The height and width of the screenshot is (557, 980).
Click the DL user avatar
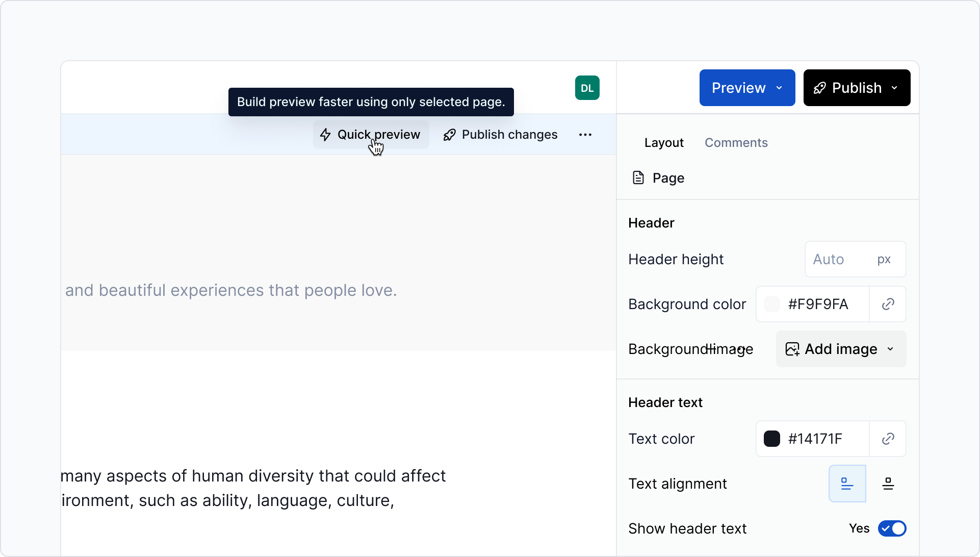tap(587, 88)
